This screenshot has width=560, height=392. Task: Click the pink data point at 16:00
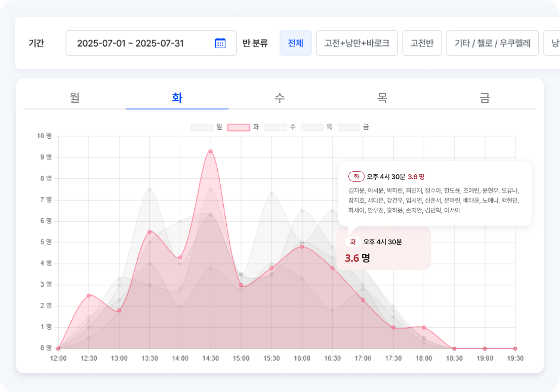(302, 247)
